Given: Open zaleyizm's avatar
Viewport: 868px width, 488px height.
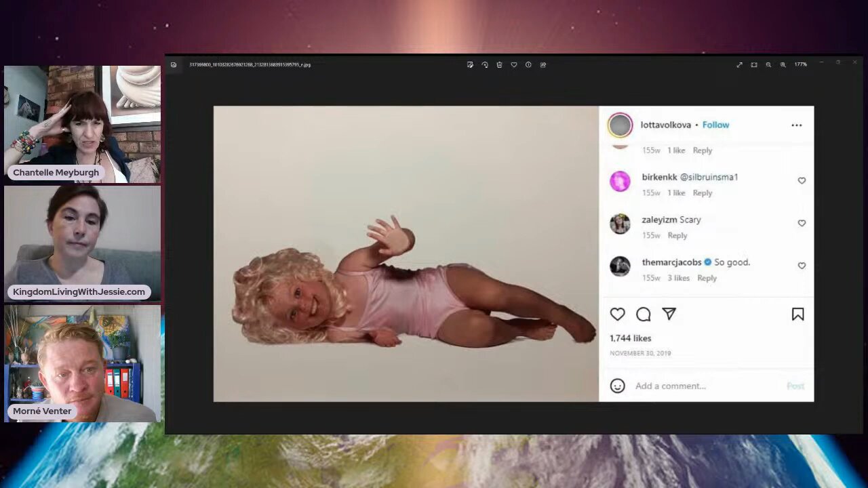Looking at the screenshot, I should coord(620,224).
